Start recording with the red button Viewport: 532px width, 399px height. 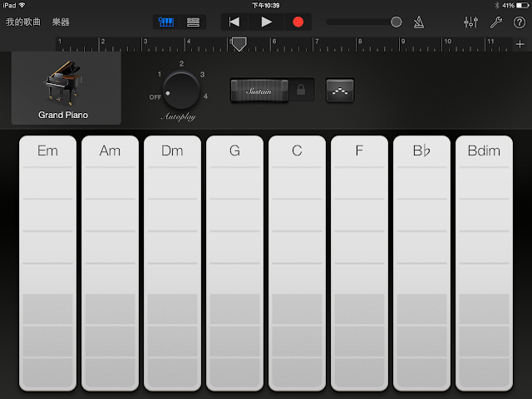click(298, 22)
